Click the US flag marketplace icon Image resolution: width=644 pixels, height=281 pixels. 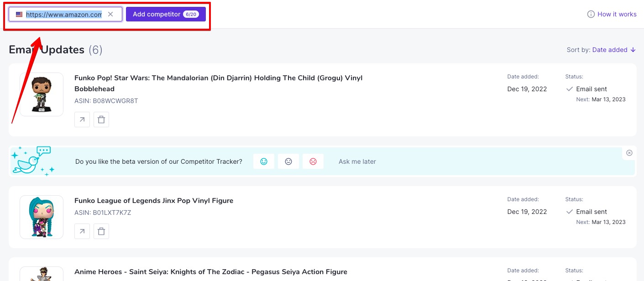tap(19, 15)
